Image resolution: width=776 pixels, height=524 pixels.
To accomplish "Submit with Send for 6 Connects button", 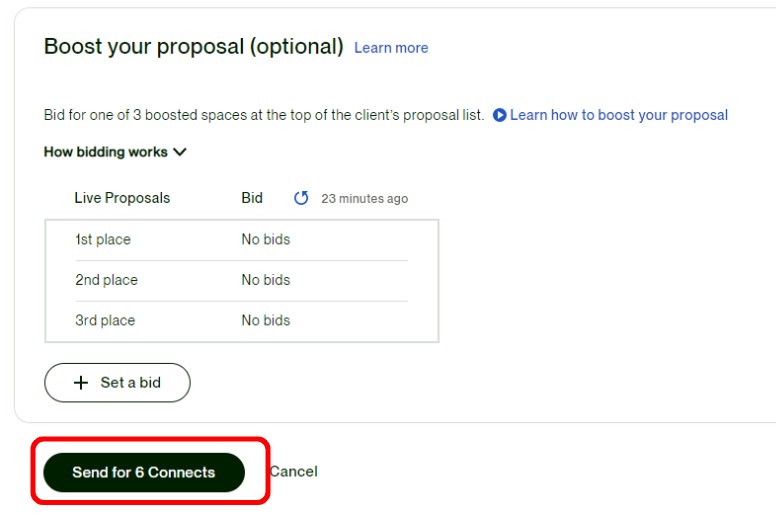I will point(144,472).
